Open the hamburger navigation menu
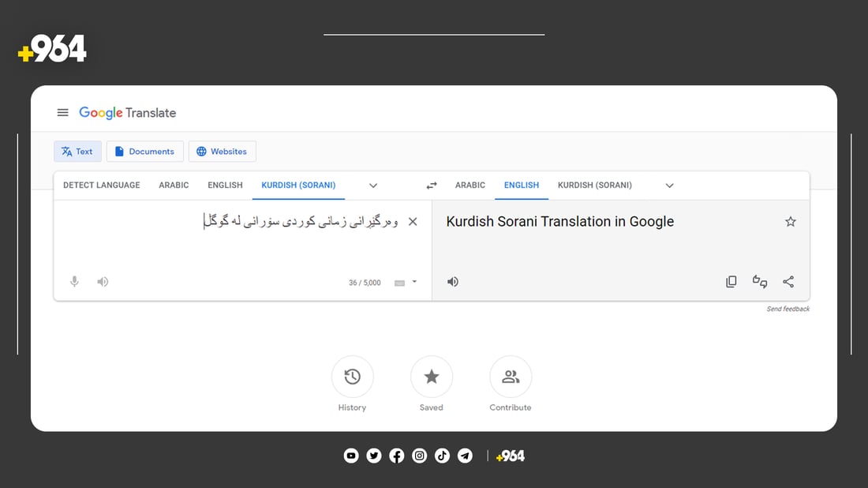This screenshot has height=488, width=868. point(62,112)
